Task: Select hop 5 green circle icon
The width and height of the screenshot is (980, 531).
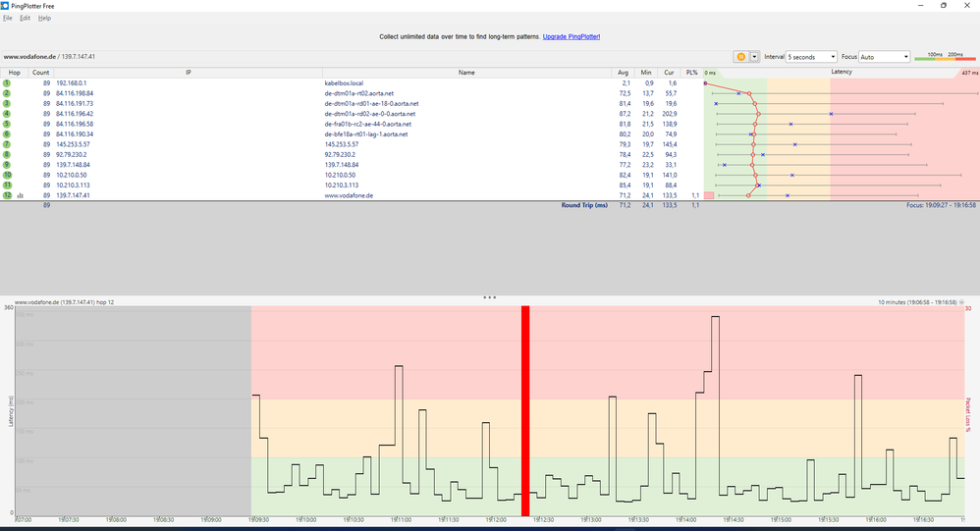Action: [x=7, y=124]
